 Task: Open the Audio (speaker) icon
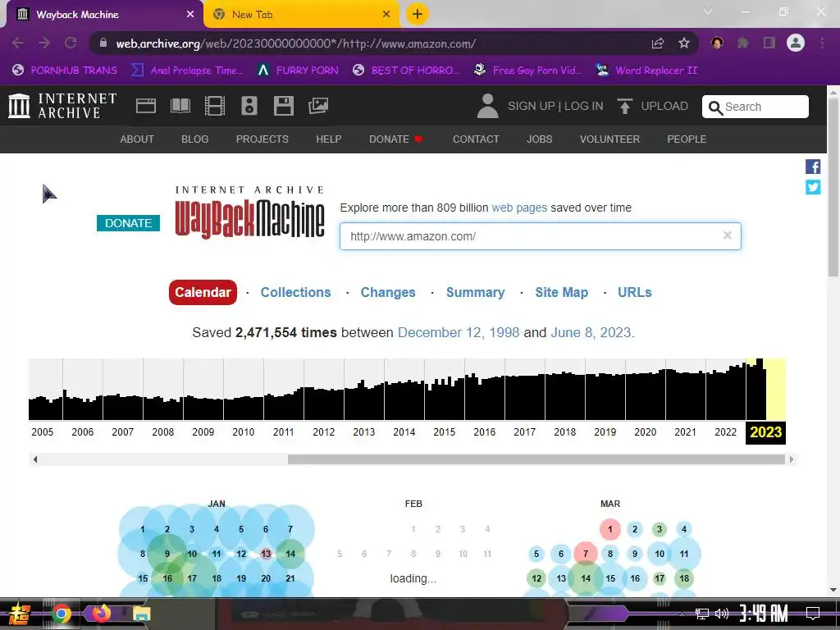point(249,106)
